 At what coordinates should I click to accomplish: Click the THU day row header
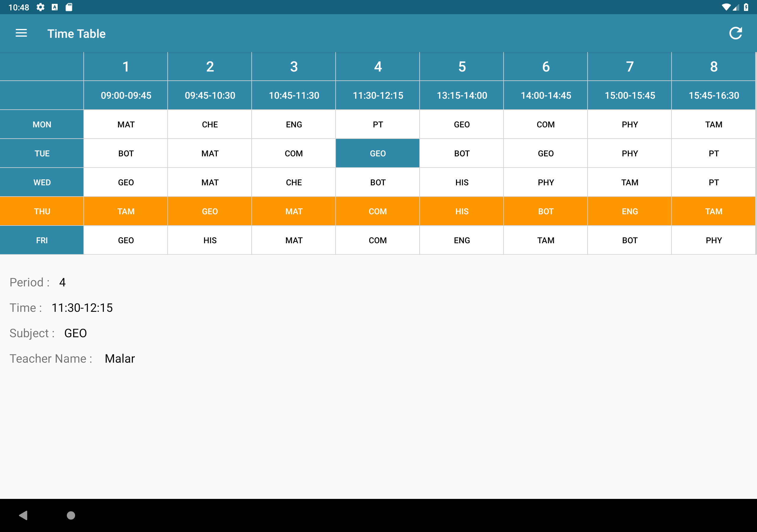click(42, 211)
